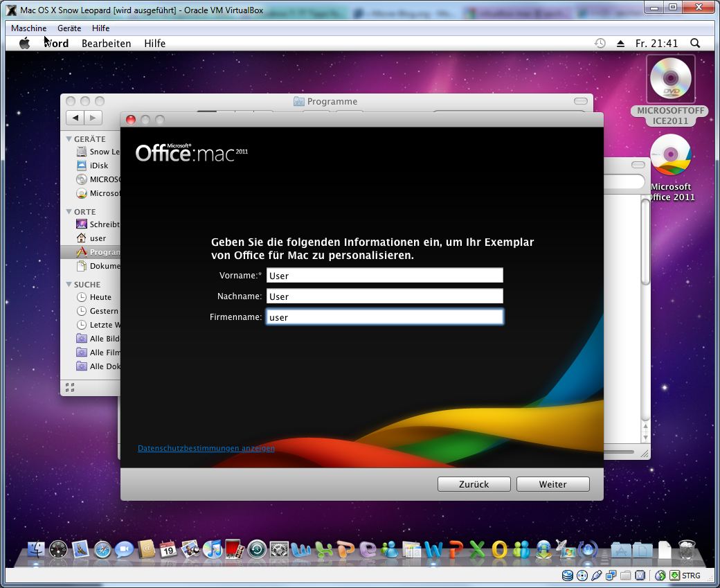Select iDisk in Finder sidebar

pos(92,166)
